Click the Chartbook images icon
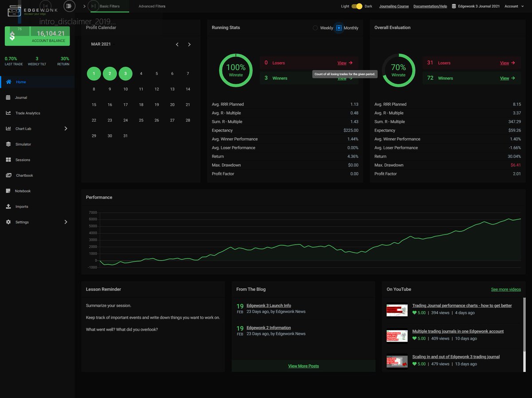This screenshot has height=398, width=532. coord(8,176)
